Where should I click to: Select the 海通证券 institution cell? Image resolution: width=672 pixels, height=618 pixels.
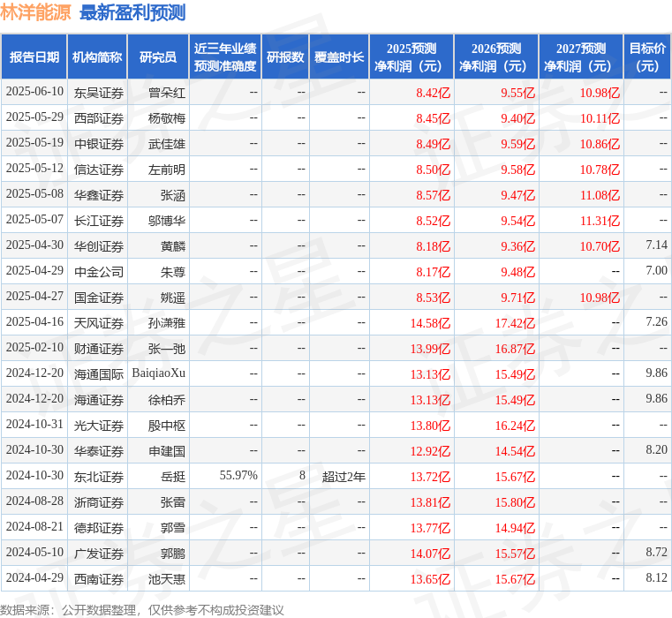point(99,400)
